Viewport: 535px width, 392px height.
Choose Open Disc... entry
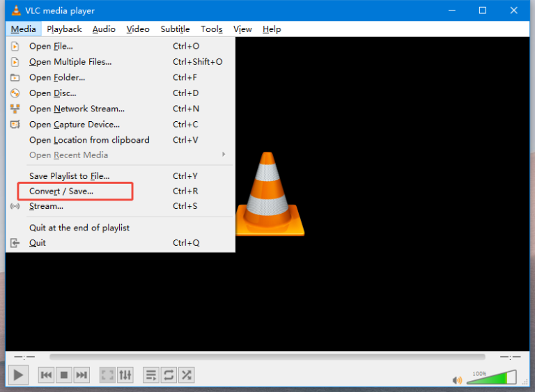coord(121,93)
